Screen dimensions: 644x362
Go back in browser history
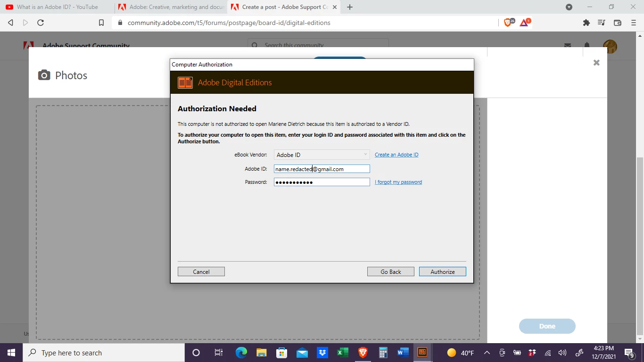tap(11, 23)
